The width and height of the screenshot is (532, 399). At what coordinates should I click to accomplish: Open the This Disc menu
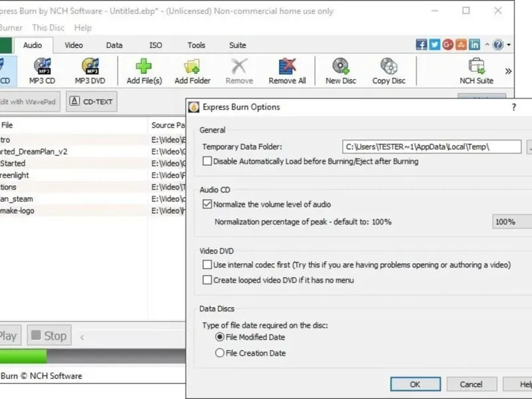click(48, 27)
